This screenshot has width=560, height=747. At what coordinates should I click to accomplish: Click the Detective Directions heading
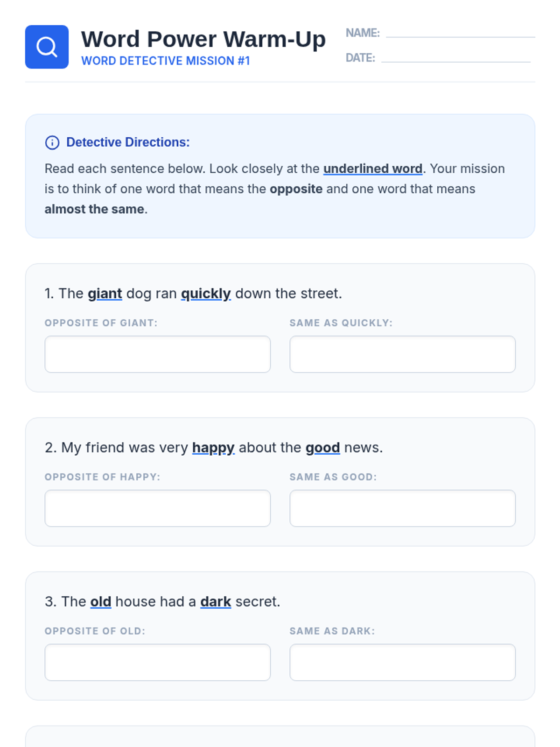[x=128, y=142]
